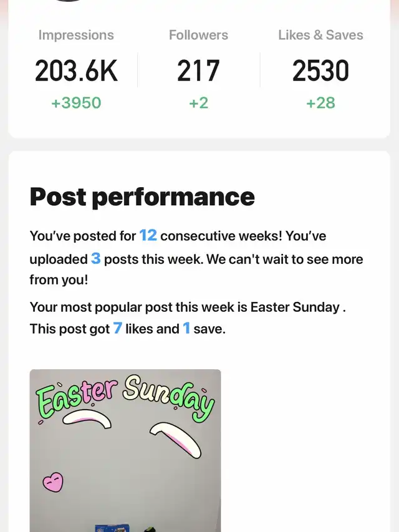This screenshot has width=399, height=532.
Task: Tap the blue 12 consecutive weeks number
Action: pos(148,235)
